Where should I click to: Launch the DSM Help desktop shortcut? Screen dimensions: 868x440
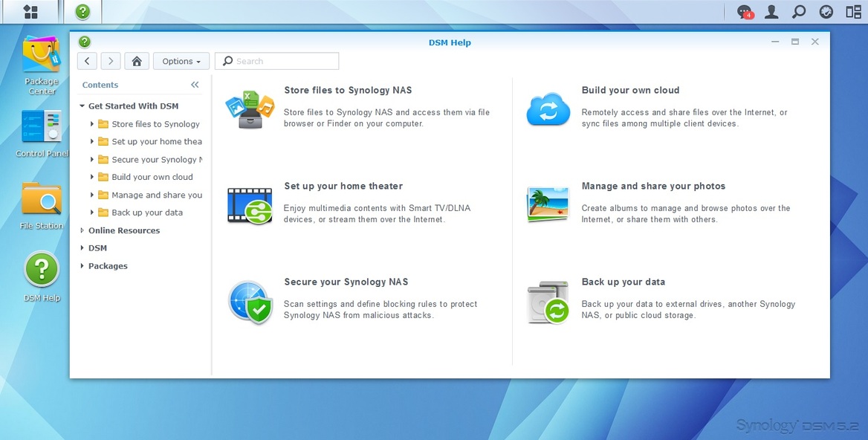[42, 276]
